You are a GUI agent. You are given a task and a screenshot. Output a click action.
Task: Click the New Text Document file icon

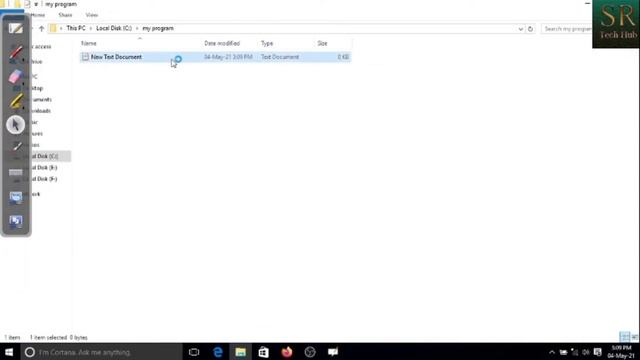coord(85,57)
